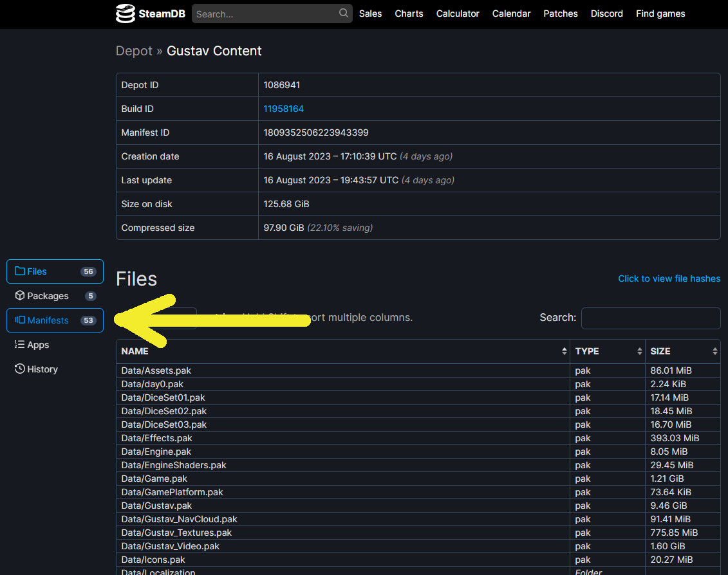Select Data/DiceSet01.pak file name

click(163, 397)
